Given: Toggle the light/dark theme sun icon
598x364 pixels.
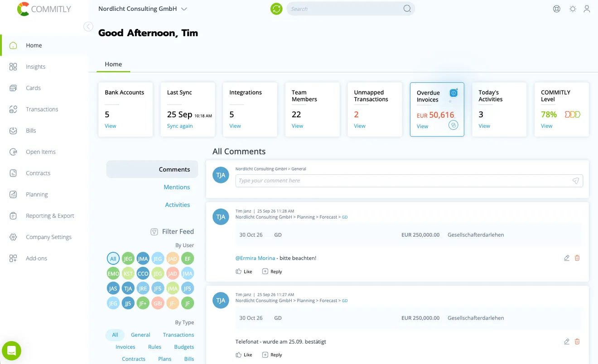Looking at the screenshot, I should click(x=573, y=9).
